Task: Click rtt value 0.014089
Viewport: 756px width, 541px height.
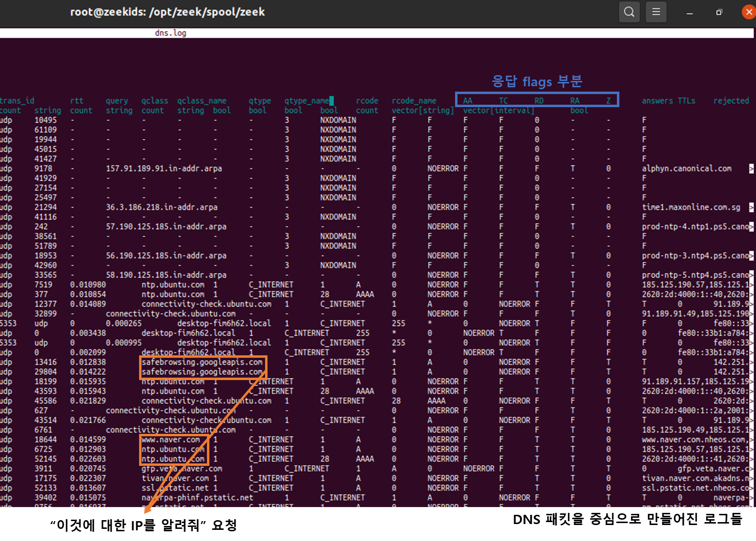Action: (88, 304)
